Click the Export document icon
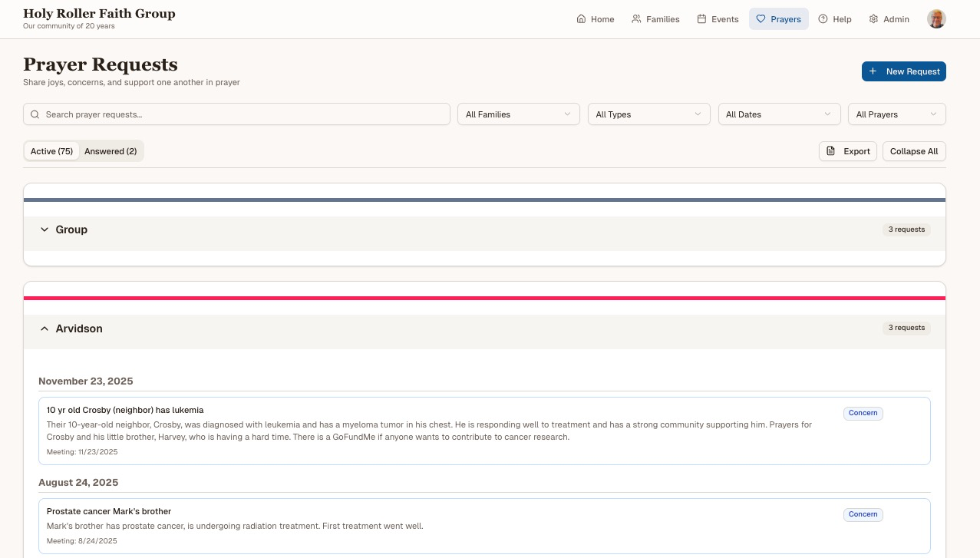The height and width of the screenshot is (558, 980). coord(831,151)
